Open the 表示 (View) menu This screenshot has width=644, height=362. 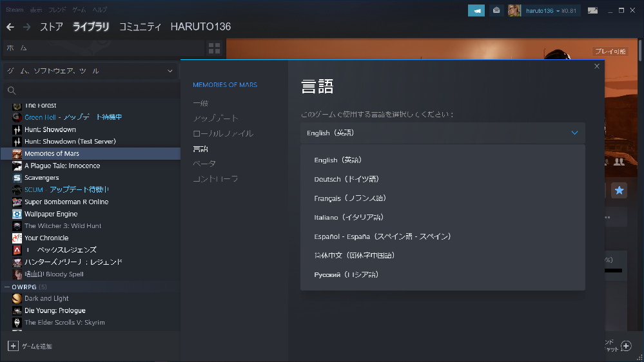click(x=35, y=10)
